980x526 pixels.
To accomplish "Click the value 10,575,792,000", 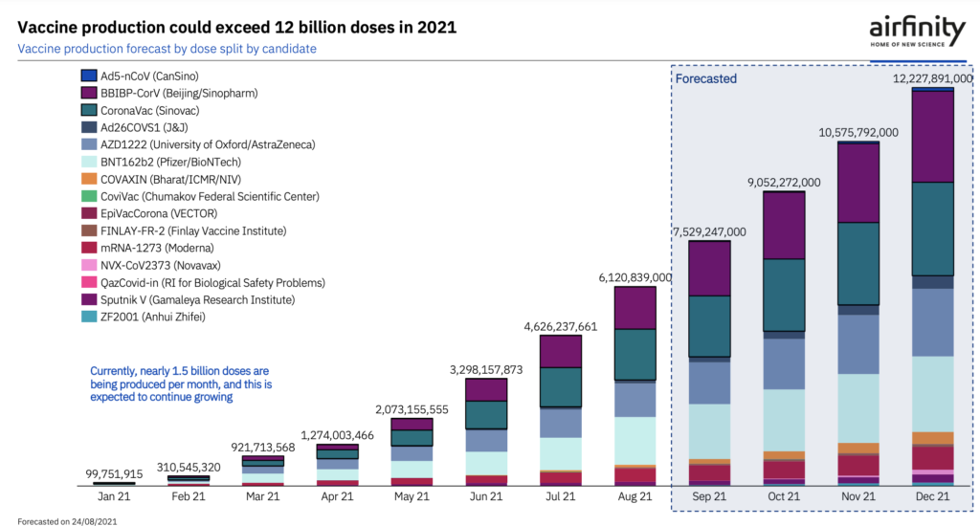I will pos(858,132).
